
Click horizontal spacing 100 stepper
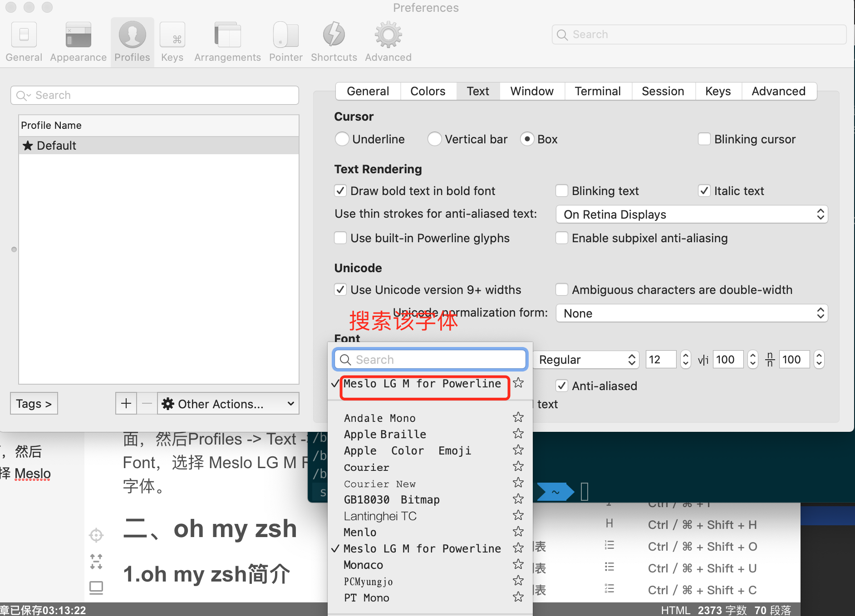(753, 360)
